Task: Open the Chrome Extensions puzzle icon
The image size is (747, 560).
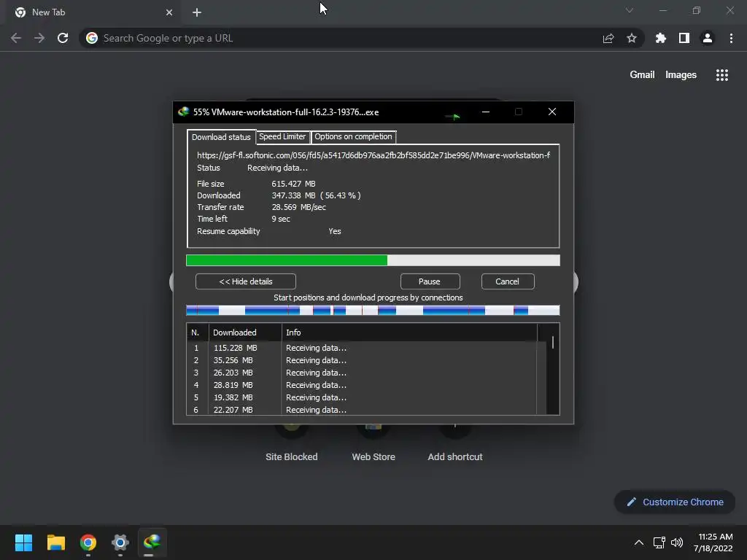Action: click(x=660, y=38)
